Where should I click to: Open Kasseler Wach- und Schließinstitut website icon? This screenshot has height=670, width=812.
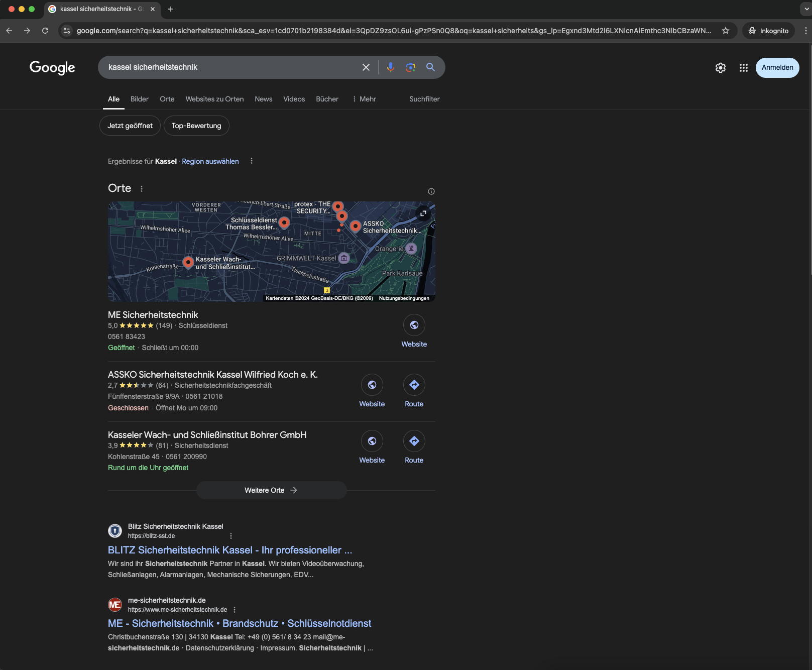pos(372,441)
